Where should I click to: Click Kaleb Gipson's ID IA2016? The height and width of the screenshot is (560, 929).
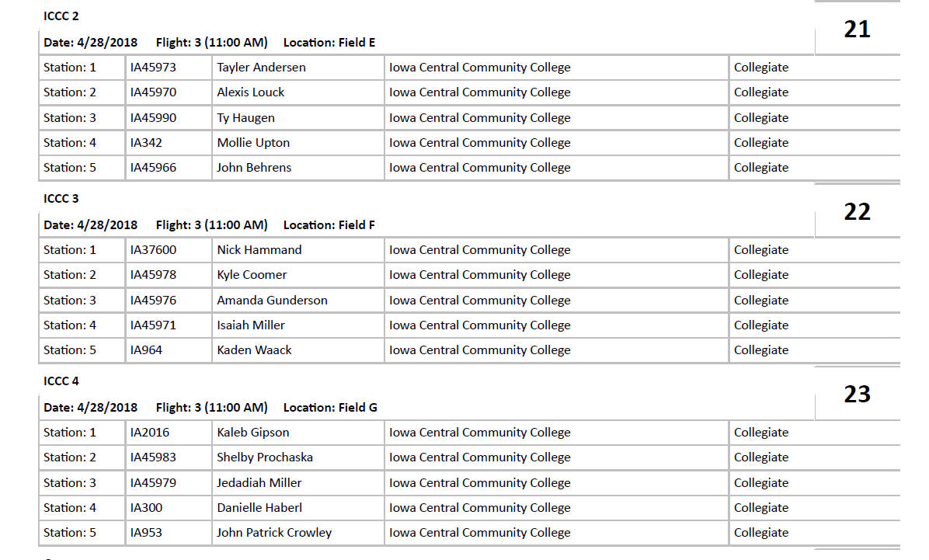[150, 433]
